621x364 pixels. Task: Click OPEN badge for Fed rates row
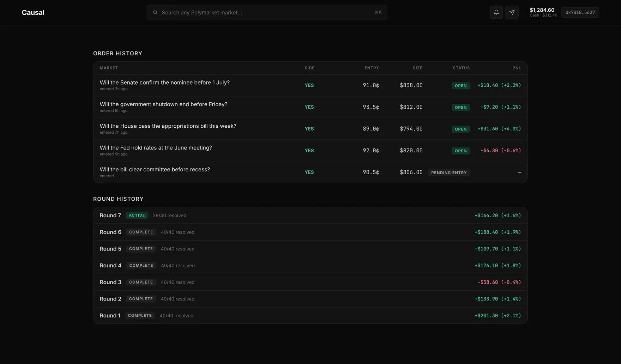tap(460, 151)
